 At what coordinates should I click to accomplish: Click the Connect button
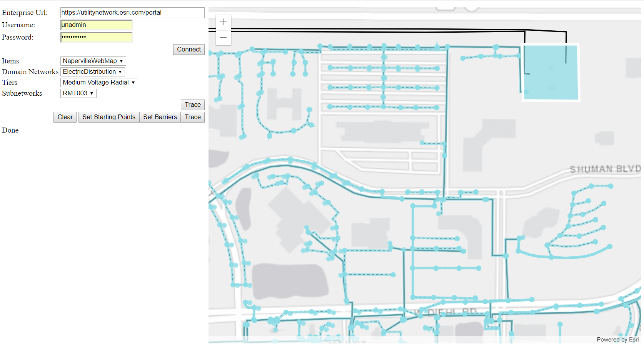tap(189, 50)
